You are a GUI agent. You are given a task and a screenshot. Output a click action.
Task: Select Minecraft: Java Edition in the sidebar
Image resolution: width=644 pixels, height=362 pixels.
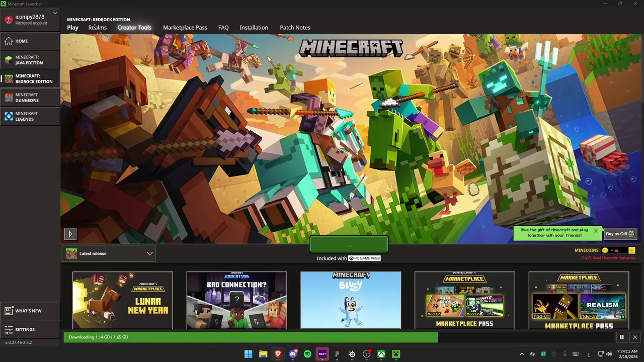pyautogui.click(x=30, y=60)
